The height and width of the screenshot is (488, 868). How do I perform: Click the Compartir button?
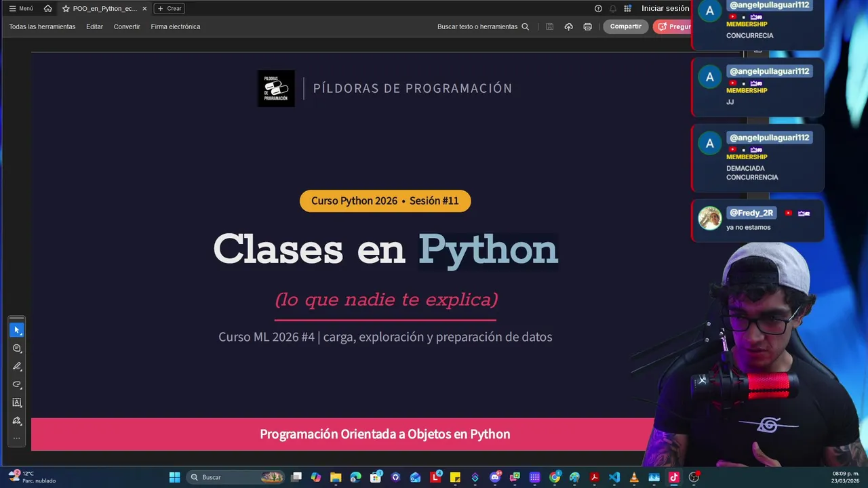pos(625,27)
